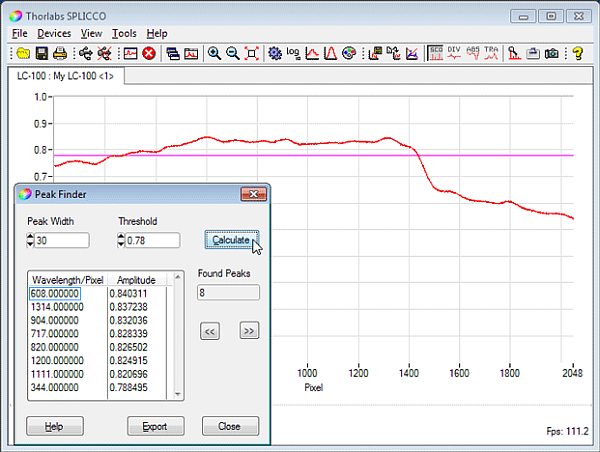600x452 pixels.
Task: Click the red peak curve icon
Action: coord(312,53)
